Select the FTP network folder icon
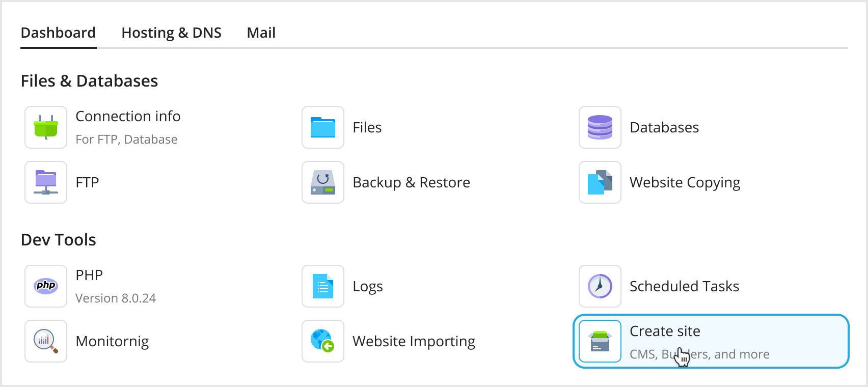Viewport: 868px width, 387px height. click(x=46, y=182)
